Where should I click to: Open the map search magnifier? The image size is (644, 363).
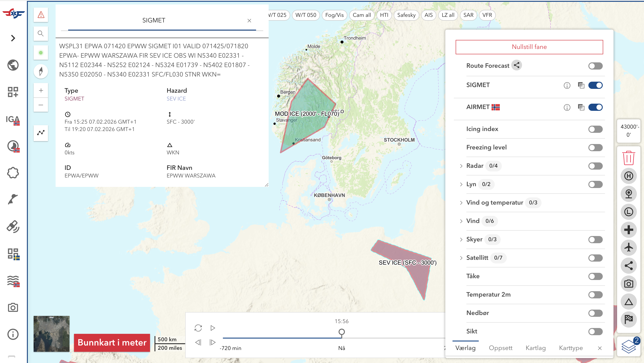tap(41, 33)
